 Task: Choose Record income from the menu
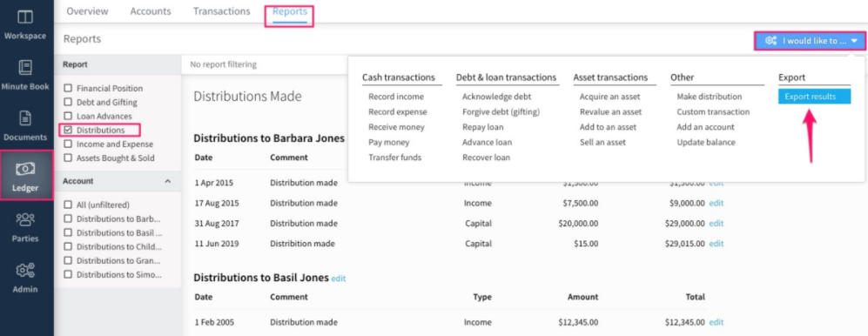396,97
